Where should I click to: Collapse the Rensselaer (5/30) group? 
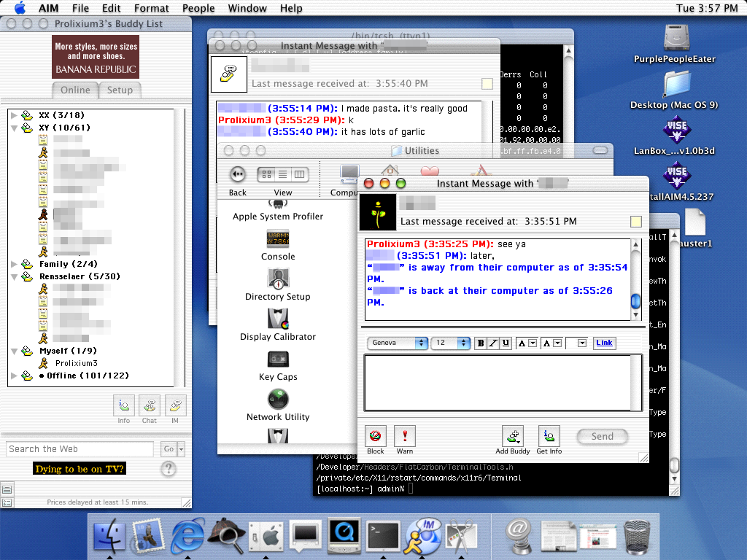[15, 276]
